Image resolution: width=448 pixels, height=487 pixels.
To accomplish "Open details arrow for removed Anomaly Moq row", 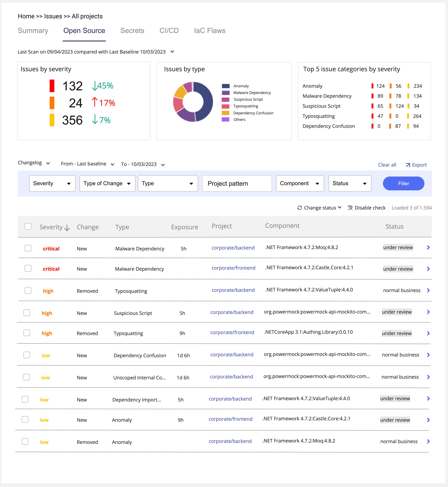I will pos(428,441).
